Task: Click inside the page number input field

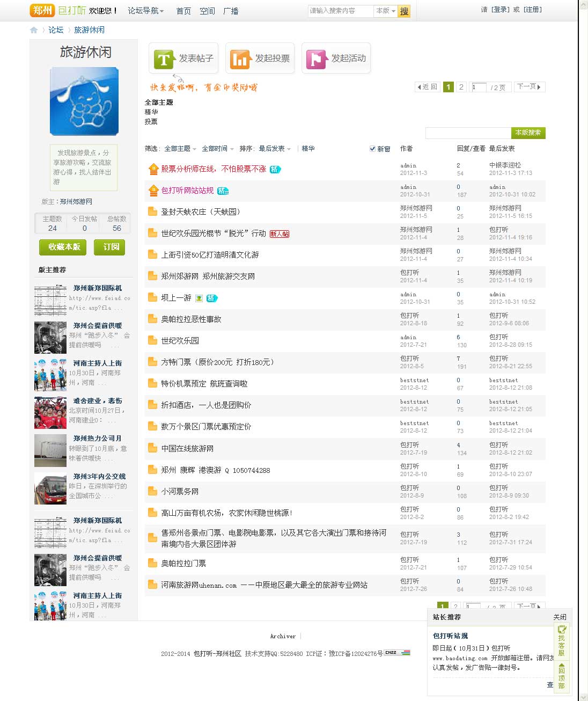Action: pos(478,86)
